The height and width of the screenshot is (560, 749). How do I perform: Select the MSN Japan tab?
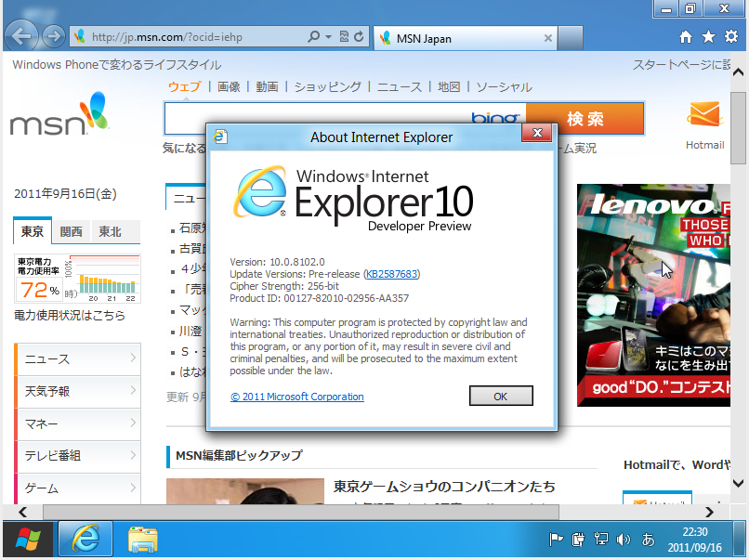(x=465, y=38)
